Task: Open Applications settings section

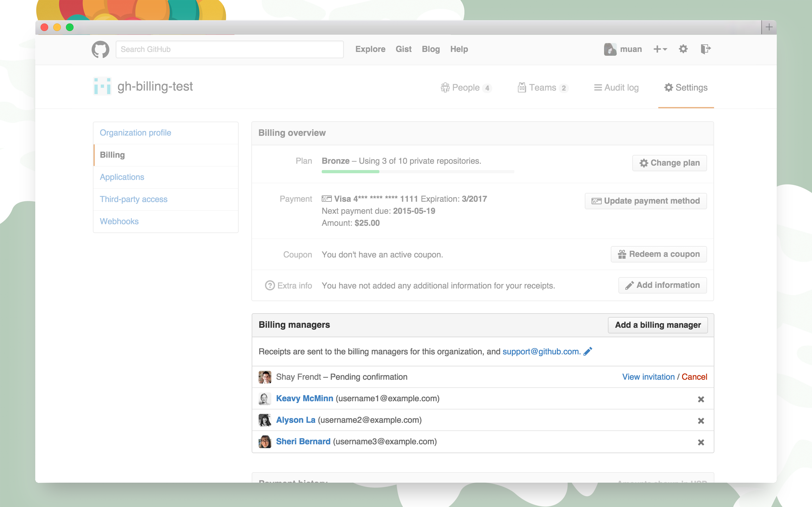Action: (122, 176)
